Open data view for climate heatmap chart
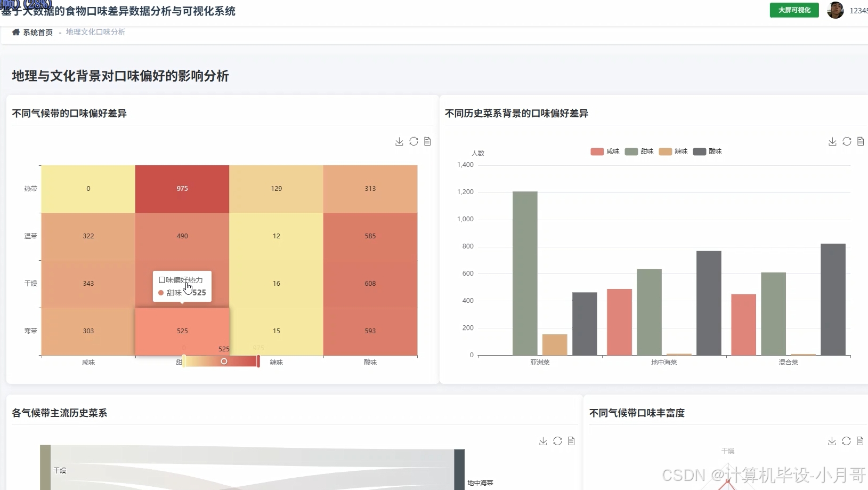Screen dimensions: 868x490 tap(427, 141)
